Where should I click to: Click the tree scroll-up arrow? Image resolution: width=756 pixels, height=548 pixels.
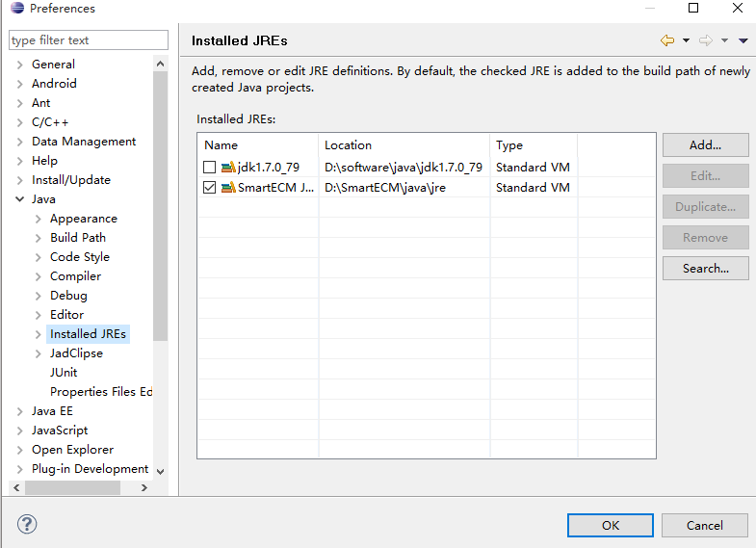[161, 64]
